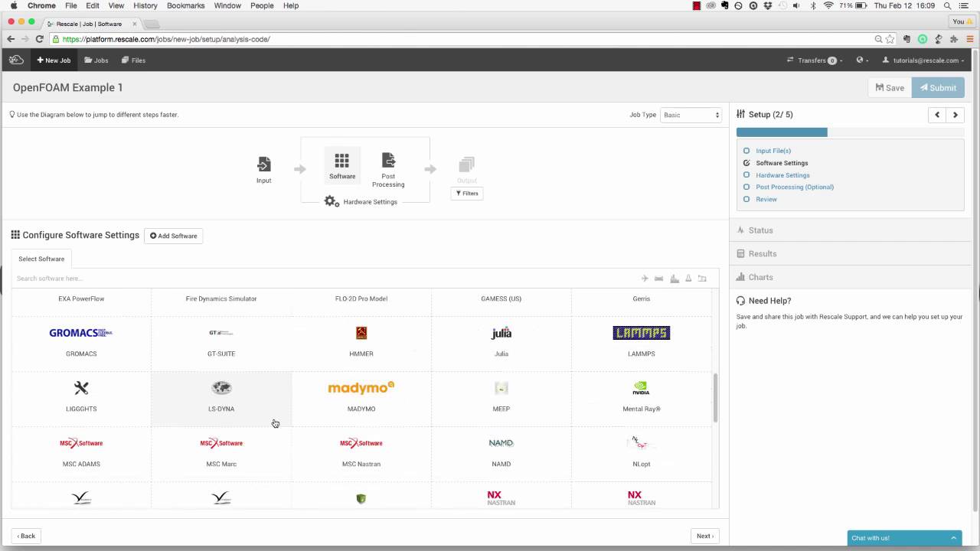Open the Jobs tab
The image size is (980, 551).
(x=96, y=60)
